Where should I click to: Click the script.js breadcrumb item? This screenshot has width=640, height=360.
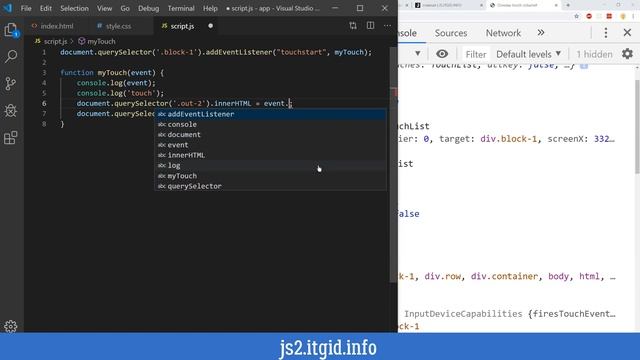tap(51, 41)
